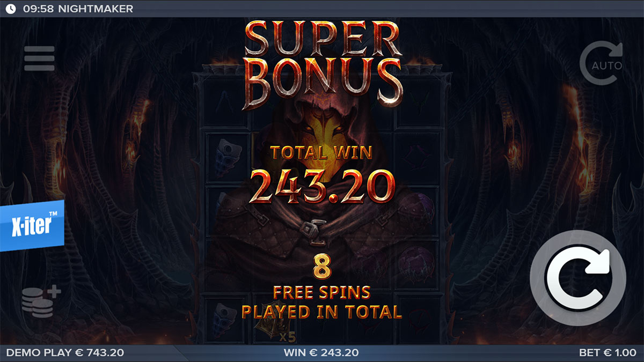Viewport: 644px width, 362px height.
Task: Click the skull mask symbol on left reel
Action: (x=225, y=156)
